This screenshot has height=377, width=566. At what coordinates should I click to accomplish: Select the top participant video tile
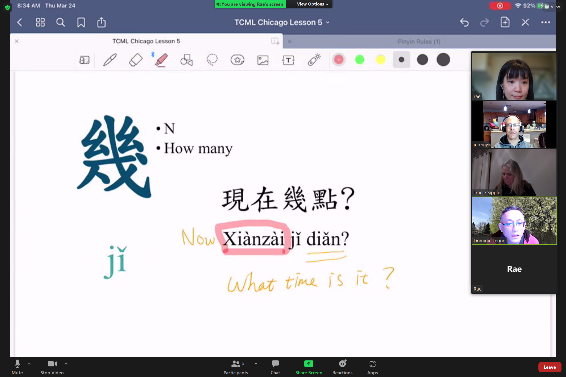[514, 76]
